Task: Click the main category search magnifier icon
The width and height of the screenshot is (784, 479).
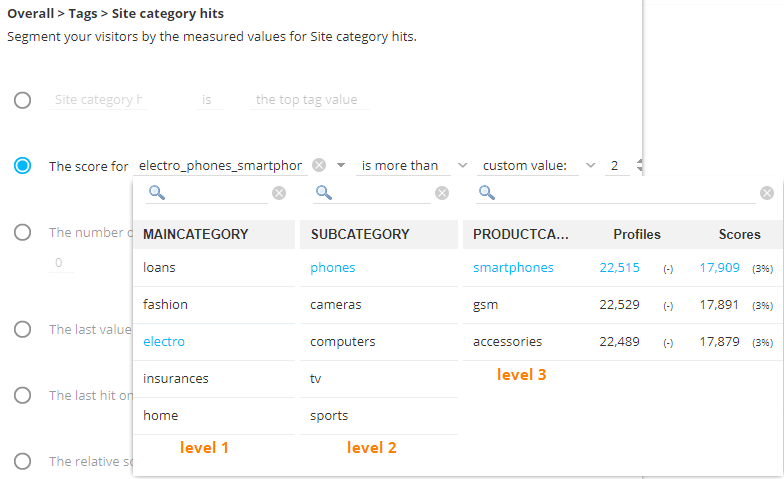Action: pyautogui.click(x=157, y=192)
